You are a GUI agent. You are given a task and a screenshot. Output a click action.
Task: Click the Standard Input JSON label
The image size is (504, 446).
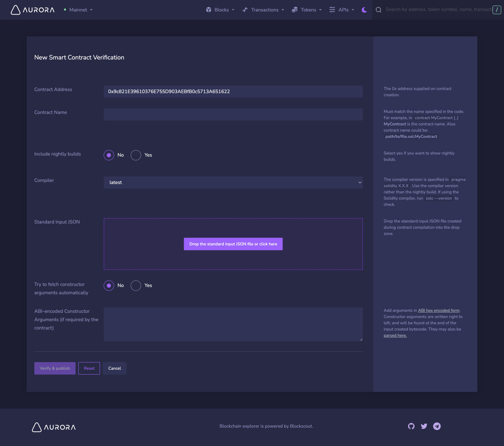pos(57,222)
